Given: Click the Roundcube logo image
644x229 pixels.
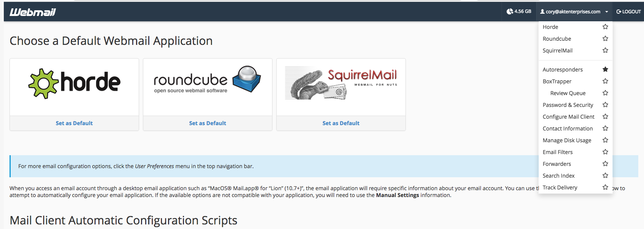Looking at the screenshot, I should pyautogui.click(x=207, y=81).
